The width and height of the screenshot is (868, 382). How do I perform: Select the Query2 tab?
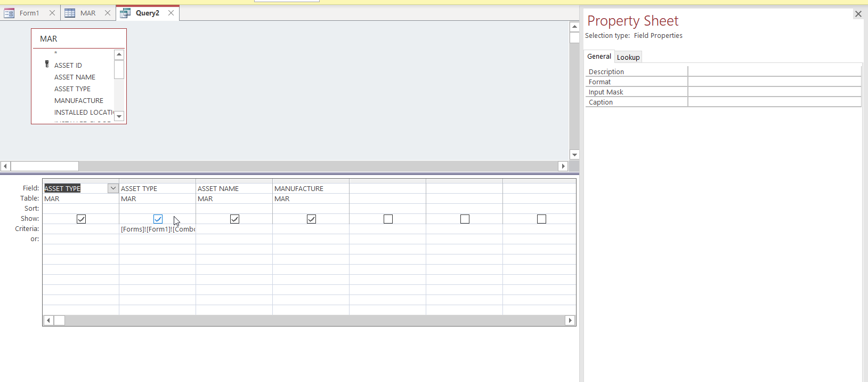[148, 13]
